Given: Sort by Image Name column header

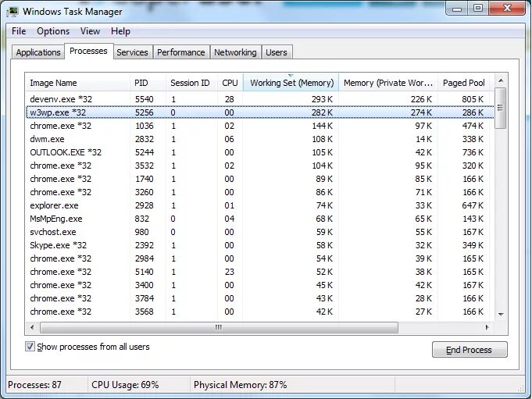Looking at the screenshot, I should [x=77, y=83].
